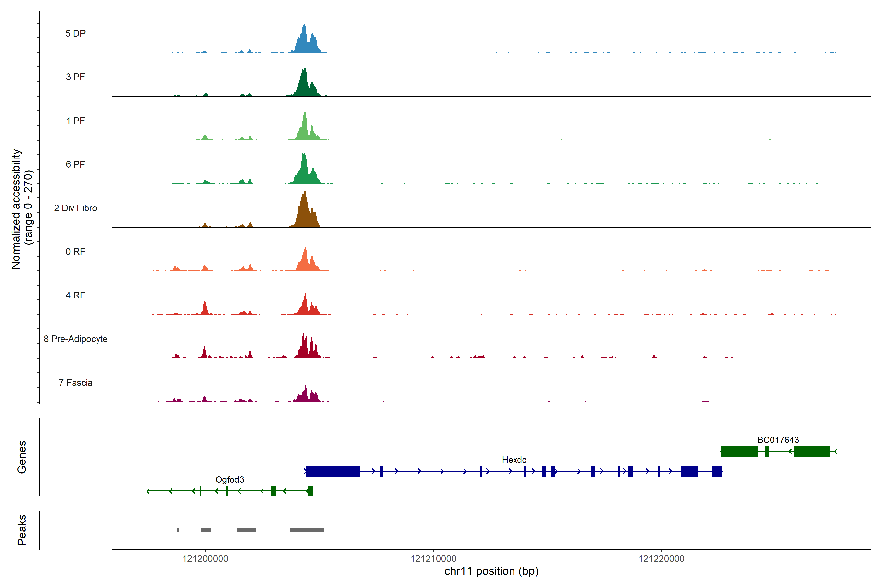The height and width of the screenshot is (588, 882).
Task: Click the Peaks panel label
Action: [x=22, y=530]
